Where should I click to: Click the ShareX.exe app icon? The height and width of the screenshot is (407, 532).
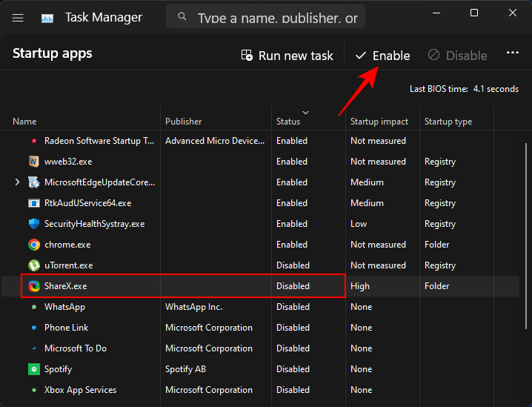click(x=34, y=286)
